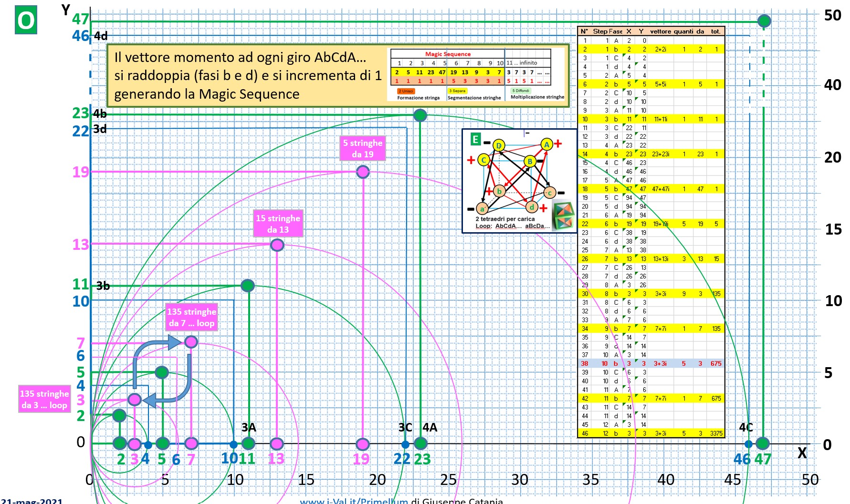Select the blue-highlighted row 38 with total 675
This screenshot has width=850, height=504.
click(651, 363)
